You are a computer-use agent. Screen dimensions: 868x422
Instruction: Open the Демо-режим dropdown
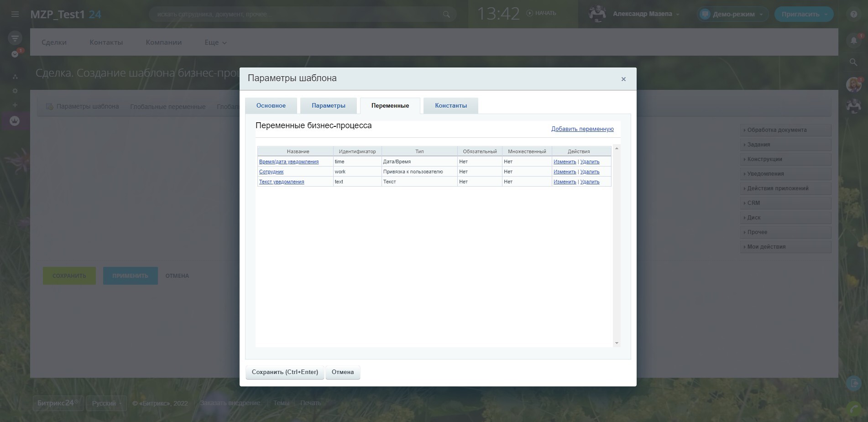733,14
